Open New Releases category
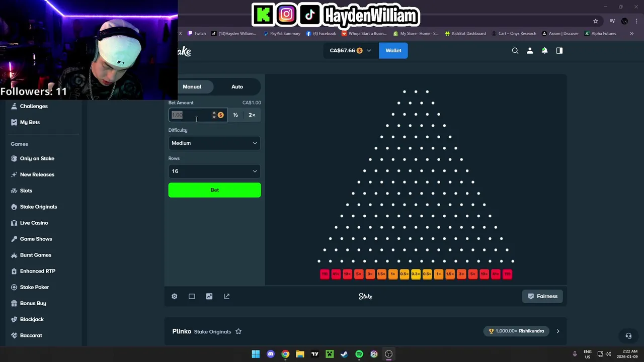This screenshot has width=644, height=362. (37, 174)
